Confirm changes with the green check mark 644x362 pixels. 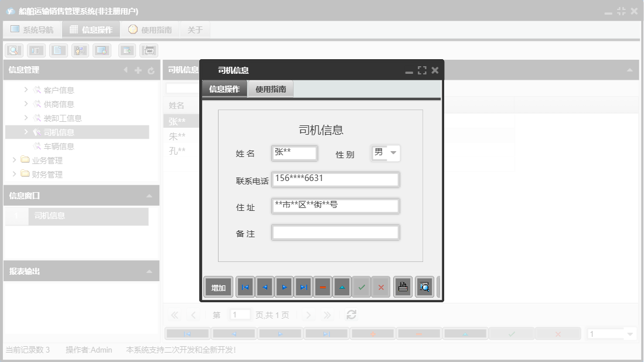pos(362,286)
